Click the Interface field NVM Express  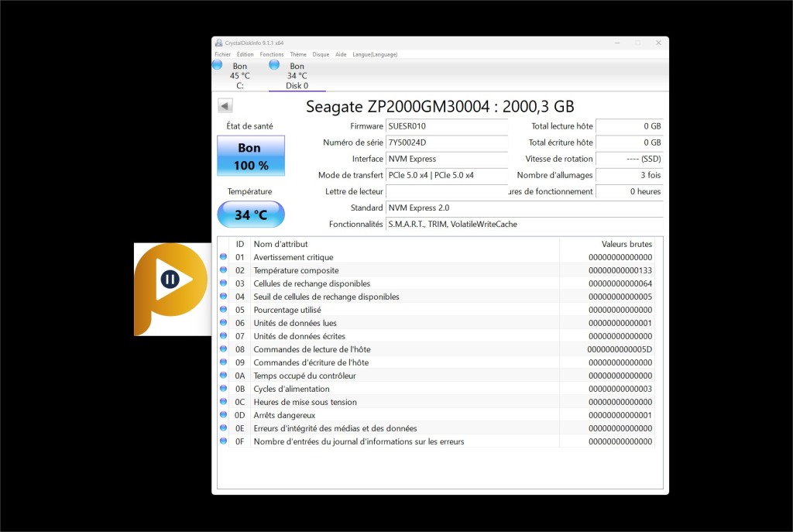(x=447, y=159)
